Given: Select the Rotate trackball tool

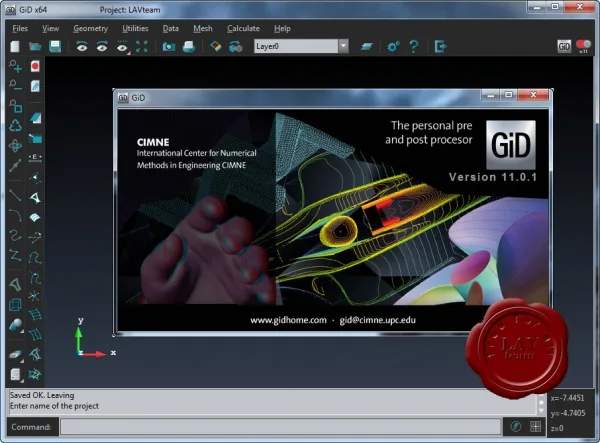Looking at the screenshot, I should point(15,146).
